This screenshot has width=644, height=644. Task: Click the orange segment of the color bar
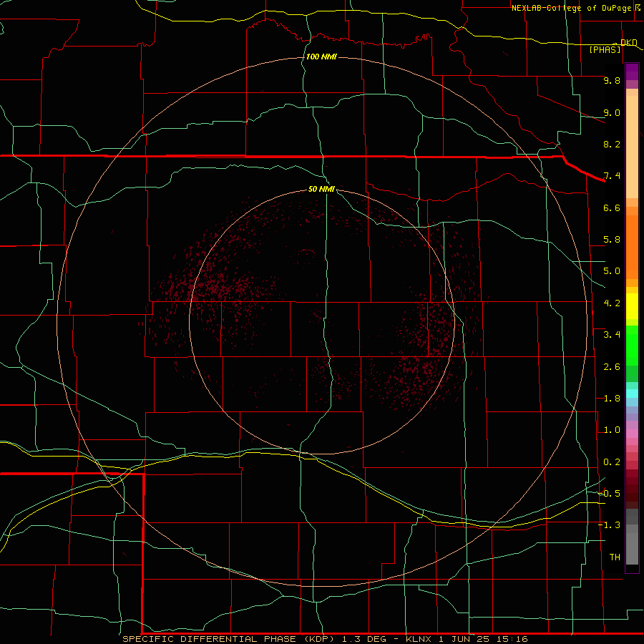[x=632, y=248]
